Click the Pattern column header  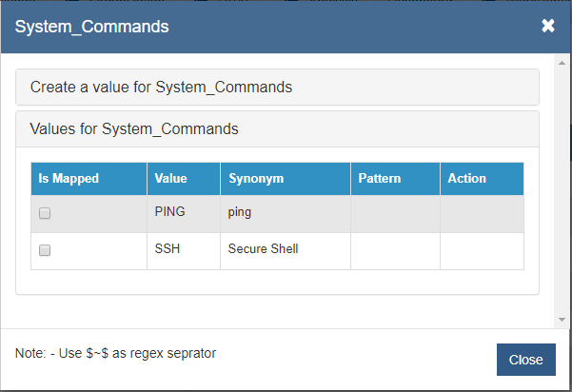point(379,178)
